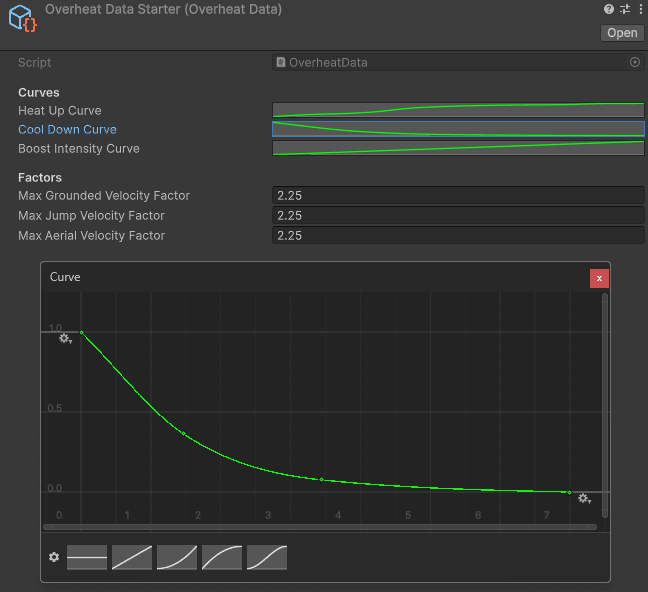Open the left pre-wrap mode gear
Screen dimensions: 648x592
pyautogui.click(x=65, y=339)
